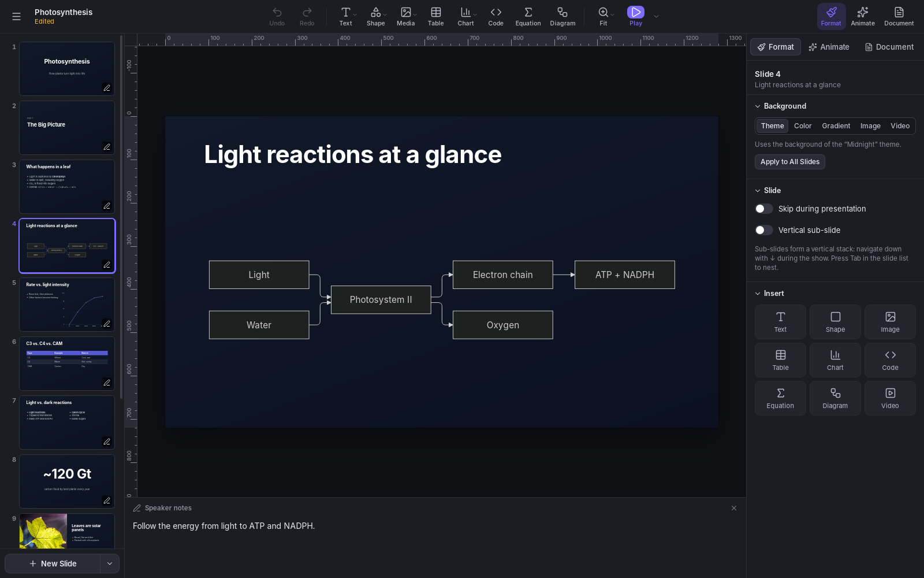Open the Media tool in toolbar
The width and height of the screenshot is (924, 578).
click(x=405, y=16)
